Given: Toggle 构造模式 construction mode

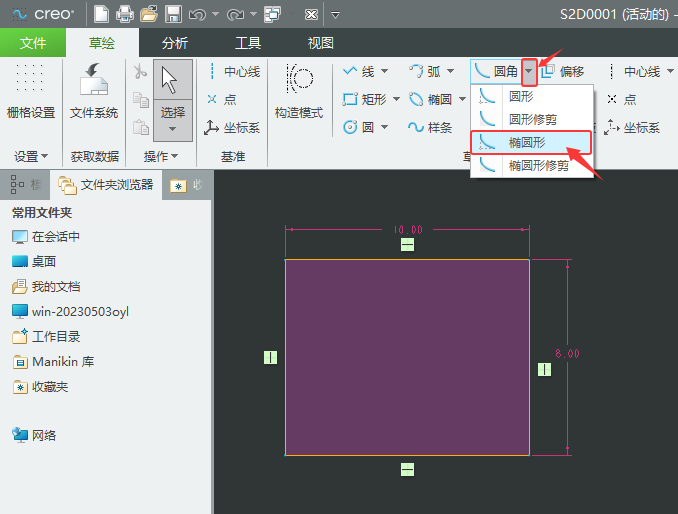Looking at the screenshot, I should tap(299, 91).
